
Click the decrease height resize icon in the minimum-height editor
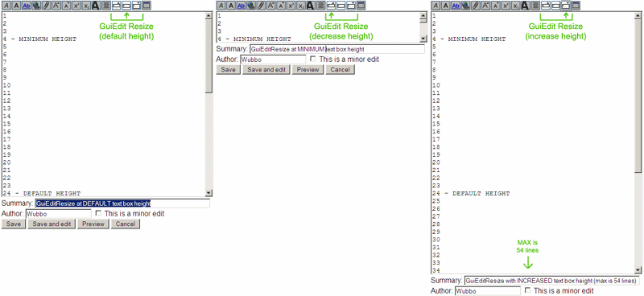coord(331,6)
